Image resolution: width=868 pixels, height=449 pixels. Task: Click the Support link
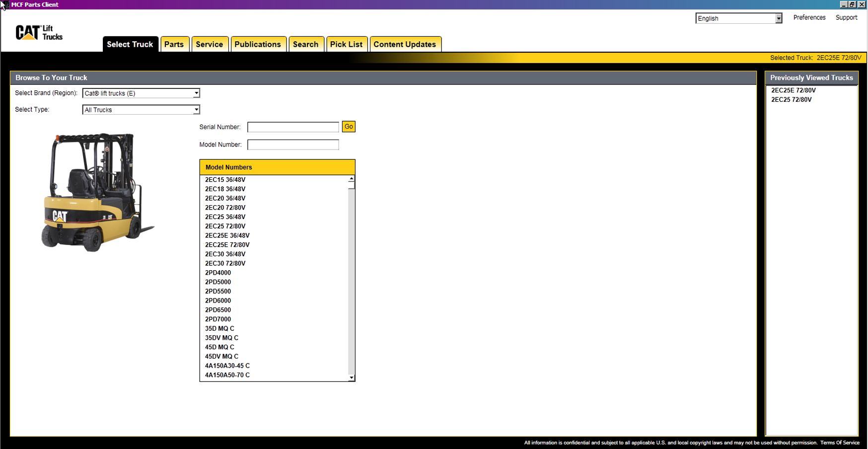click(x=846, y=17)
